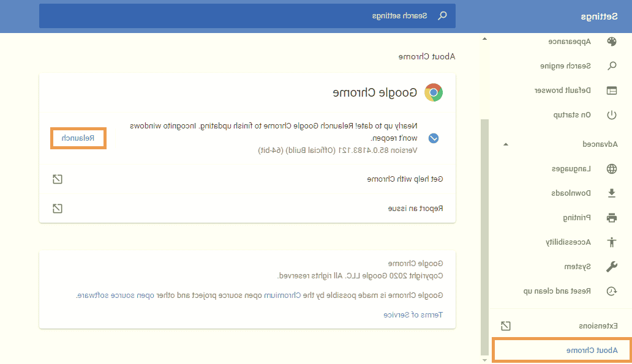Open Appearance settings via the palette icon
Screen dimensions: 632x364
point(611,42)
